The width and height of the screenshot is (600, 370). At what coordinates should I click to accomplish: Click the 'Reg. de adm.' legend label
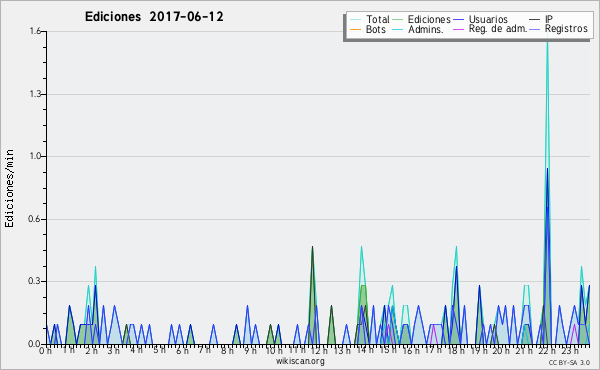[x=498, y=29]
